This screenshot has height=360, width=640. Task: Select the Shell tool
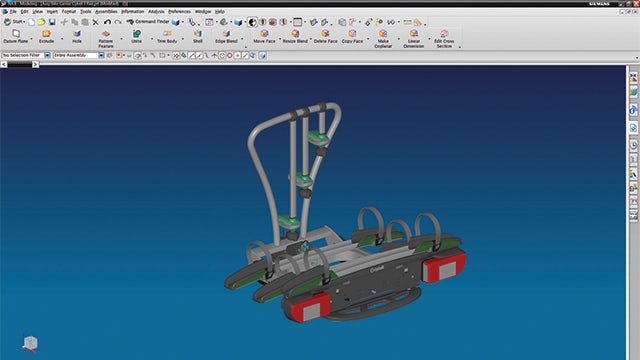pos(198,36)
